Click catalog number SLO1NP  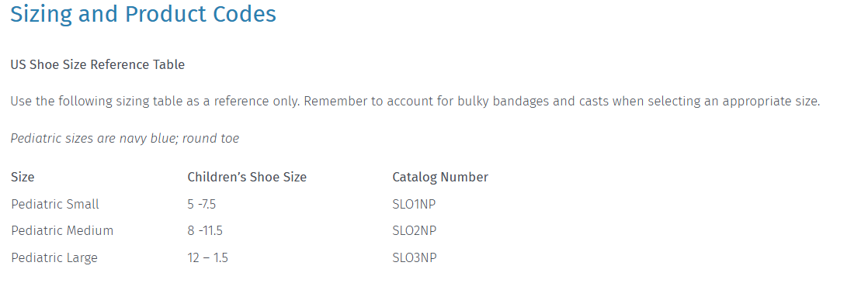point(414,205)
